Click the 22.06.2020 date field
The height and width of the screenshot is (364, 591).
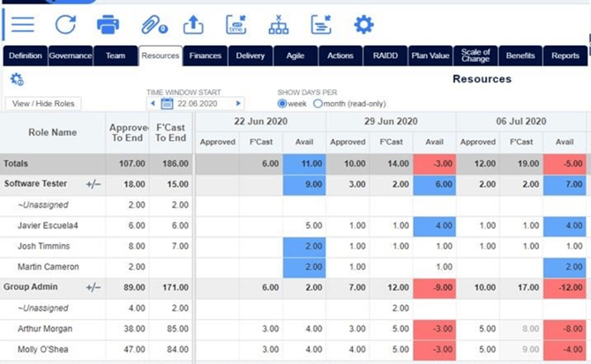pos(198,103)
